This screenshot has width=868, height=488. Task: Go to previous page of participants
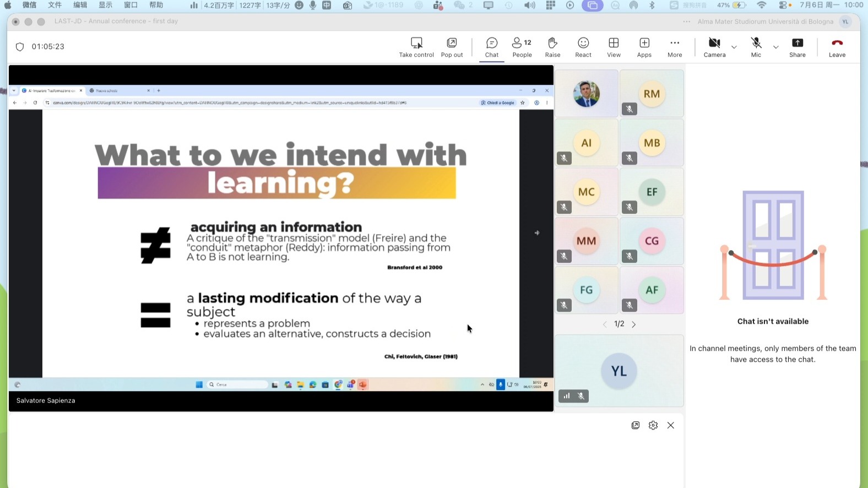(x=605, y=324)
